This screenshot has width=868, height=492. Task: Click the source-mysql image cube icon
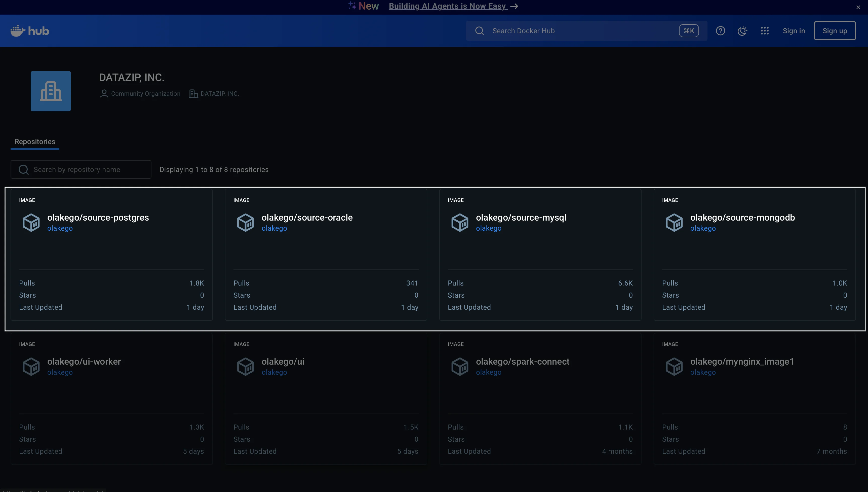click(459, 222)
